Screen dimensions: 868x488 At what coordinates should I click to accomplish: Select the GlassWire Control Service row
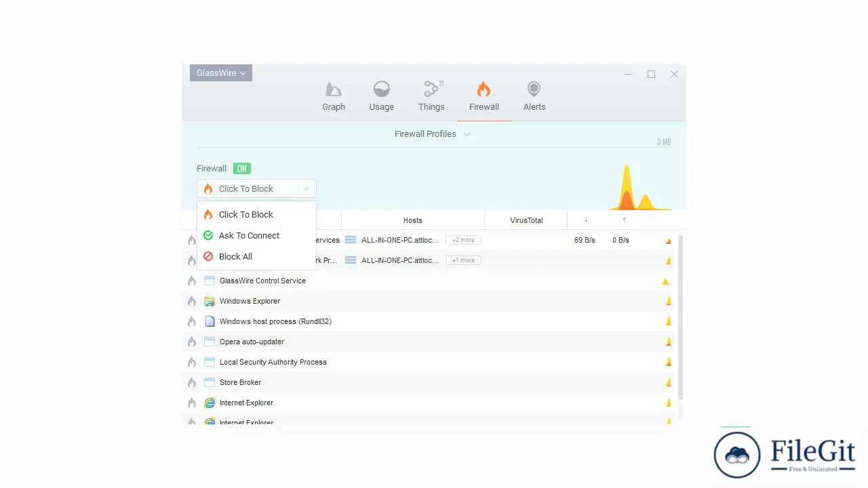tap(430, 281)
